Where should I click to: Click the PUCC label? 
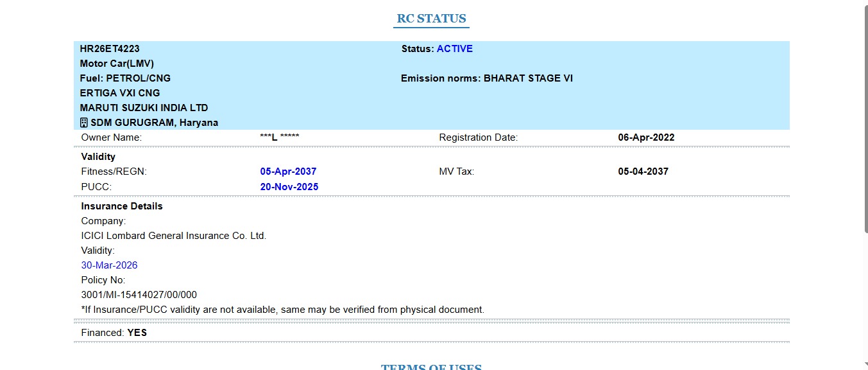point(96,187)
